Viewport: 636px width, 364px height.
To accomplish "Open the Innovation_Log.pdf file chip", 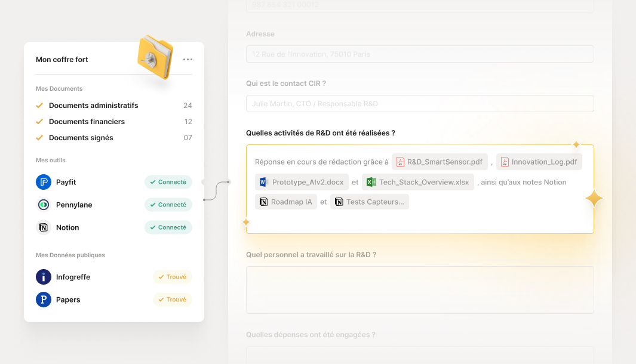I will point(539,162).
